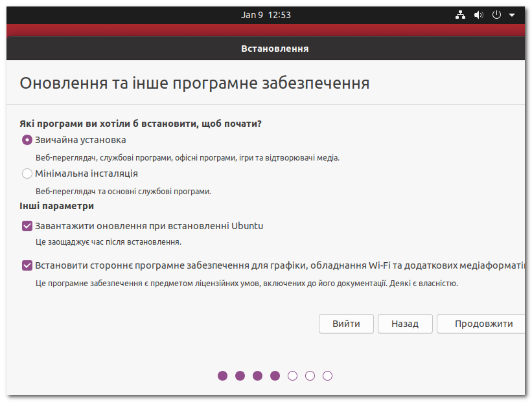Click the third filled progress dot

click(x=258, y=375)
